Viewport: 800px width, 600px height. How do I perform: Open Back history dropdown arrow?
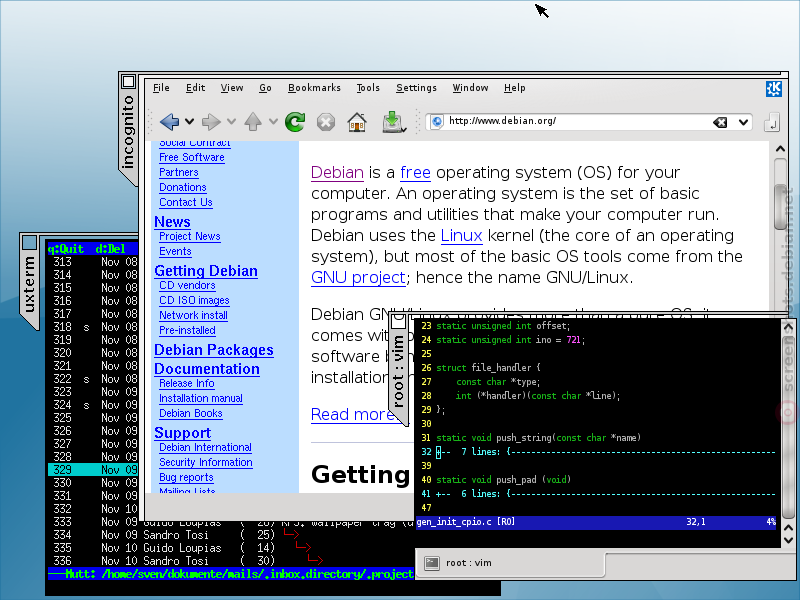click(189, 121)
